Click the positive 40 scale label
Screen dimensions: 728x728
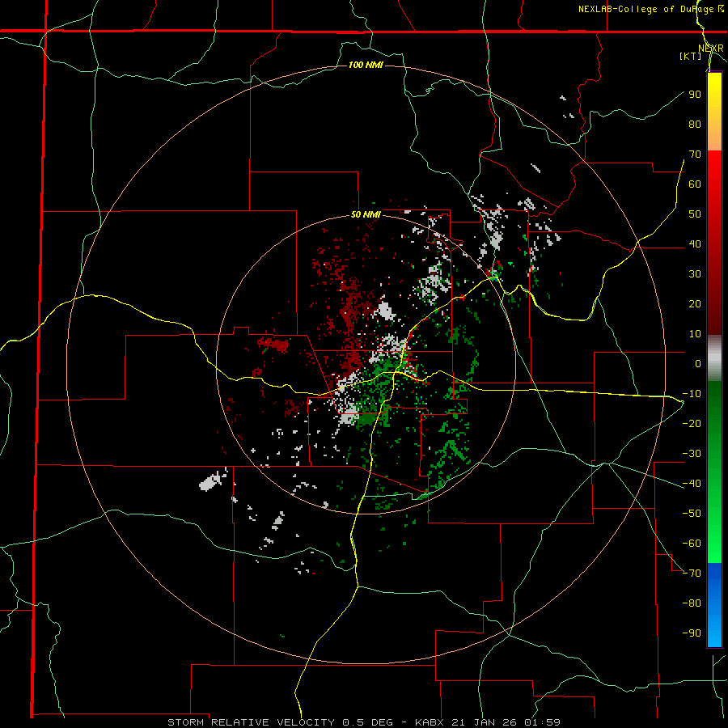[x=695, y=243]
